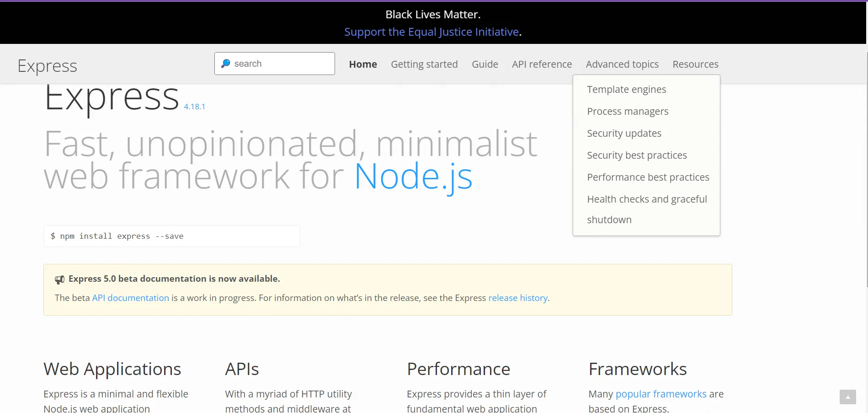Click the Express 5.0 beta announcement title
The height and width of the screenshot is (413, 868).
tap(174, 279)
